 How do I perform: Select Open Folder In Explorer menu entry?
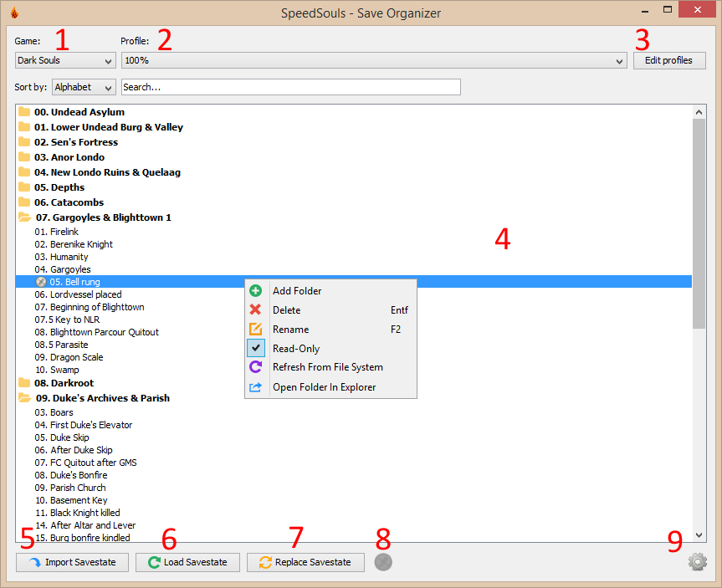click(324, 387)
